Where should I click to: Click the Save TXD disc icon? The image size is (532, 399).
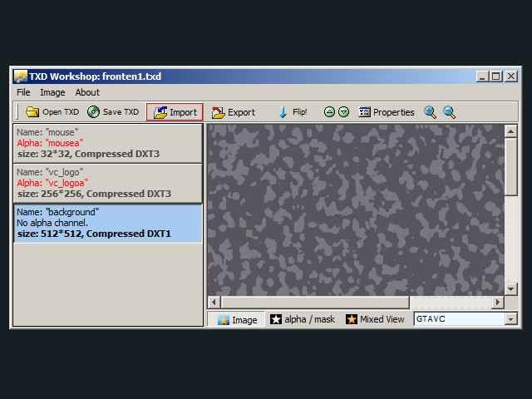(93, 111)
